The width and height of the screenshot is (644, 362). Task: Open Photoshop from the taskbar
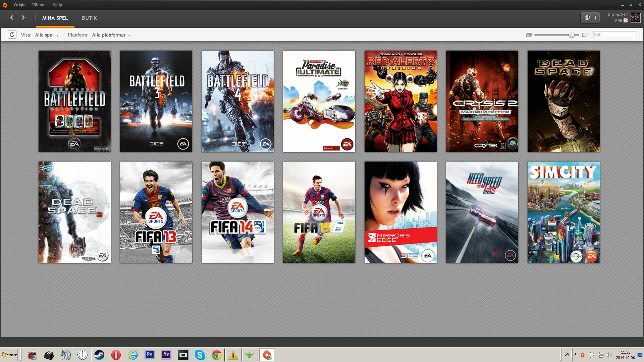[x=150, y=355]
